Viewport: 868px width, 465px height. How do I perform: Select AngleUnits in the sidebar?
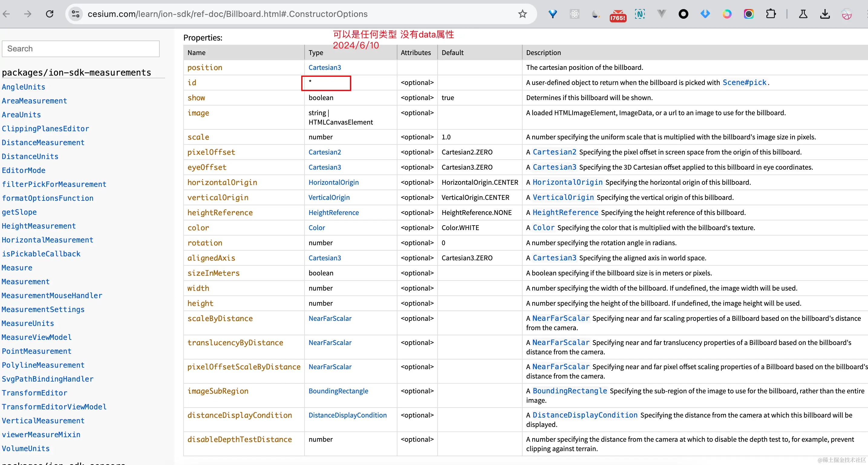24,86
